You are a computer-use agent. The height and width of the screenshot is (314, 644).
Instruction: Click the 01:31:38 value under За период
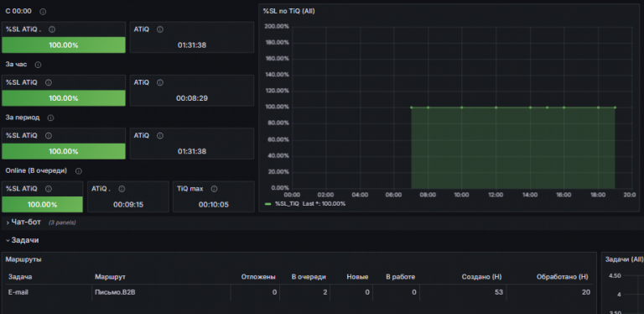click(192, 152)
